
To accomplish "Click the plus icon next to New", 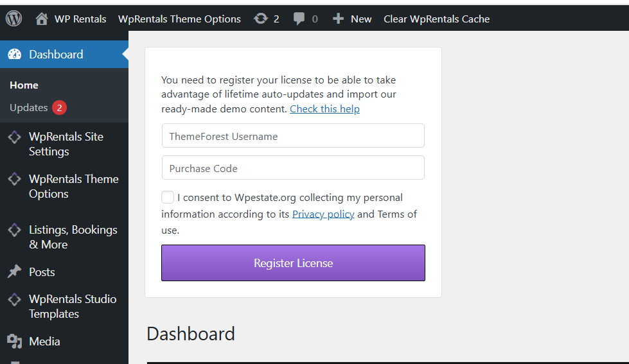I will coord(338,19).
